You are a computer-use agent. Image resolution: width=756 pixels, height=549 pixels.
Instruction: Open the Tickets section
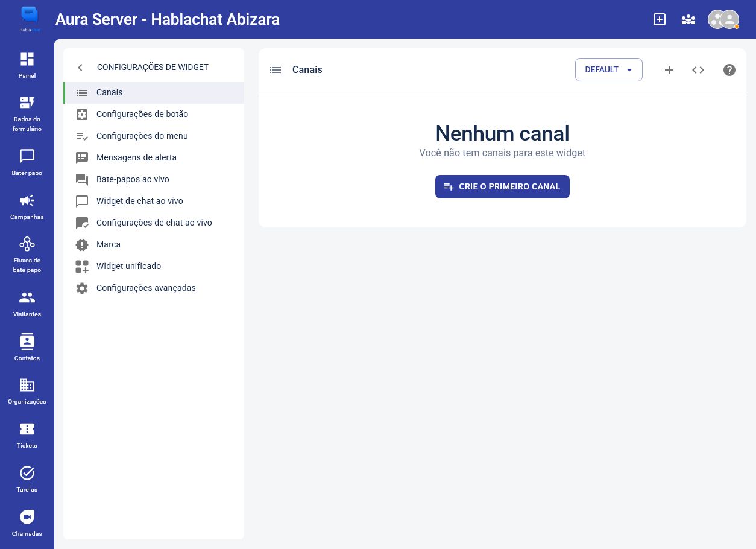click(27, 435)
